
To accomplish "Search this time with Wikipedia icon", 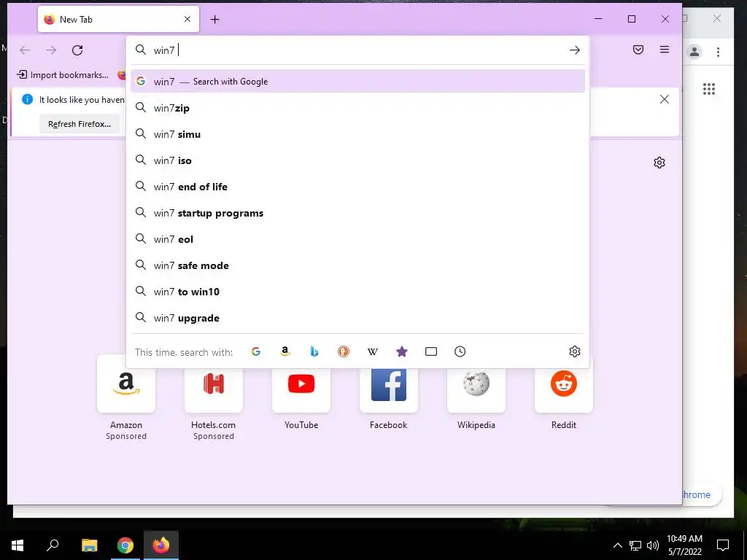I will (x=373, y=351).
